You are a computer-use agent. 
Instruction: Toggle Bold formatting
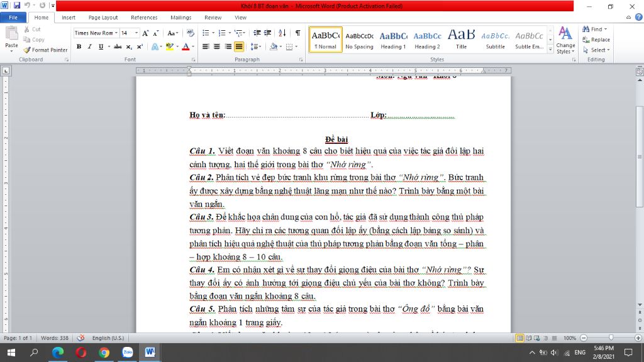pos(79,47)
